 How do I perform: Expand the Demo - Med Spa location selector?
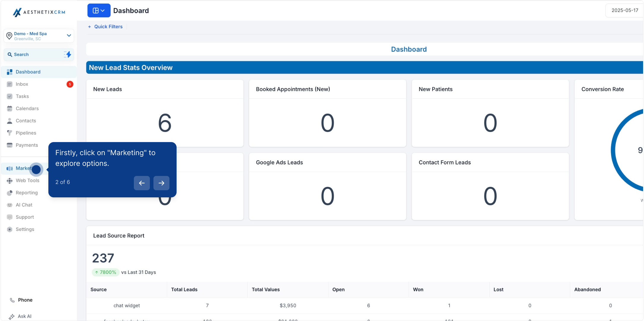tap(39, 36)
